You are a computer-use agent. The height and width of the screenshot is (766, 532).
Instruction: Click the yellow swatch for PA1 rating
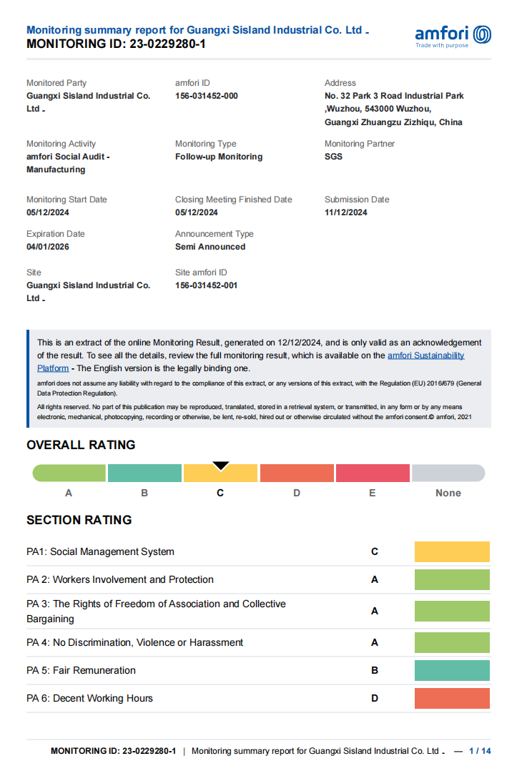[452, 551]
